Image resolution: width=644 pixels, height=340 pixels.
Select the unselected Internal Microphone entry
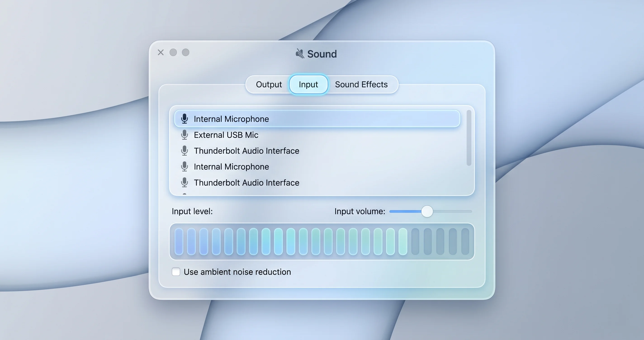pyautogui.click(x=317, y=167)
